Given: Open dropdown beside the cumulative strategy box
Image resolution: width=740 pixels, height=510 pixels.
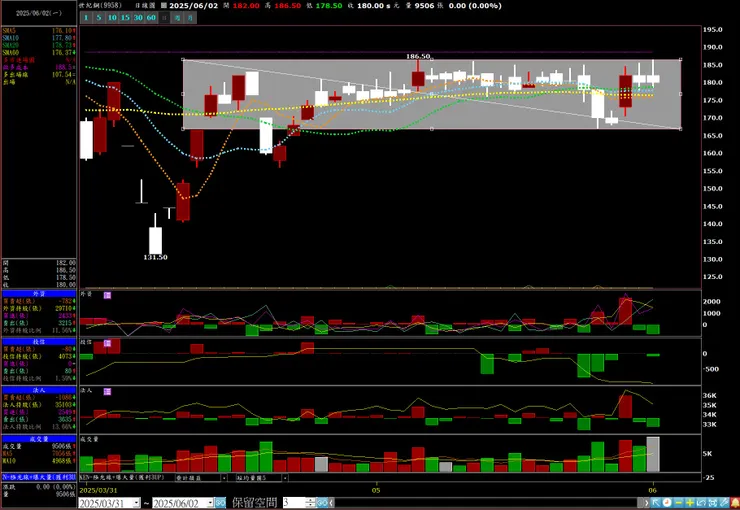Looking at the screenshot, I should pos(224,478).
